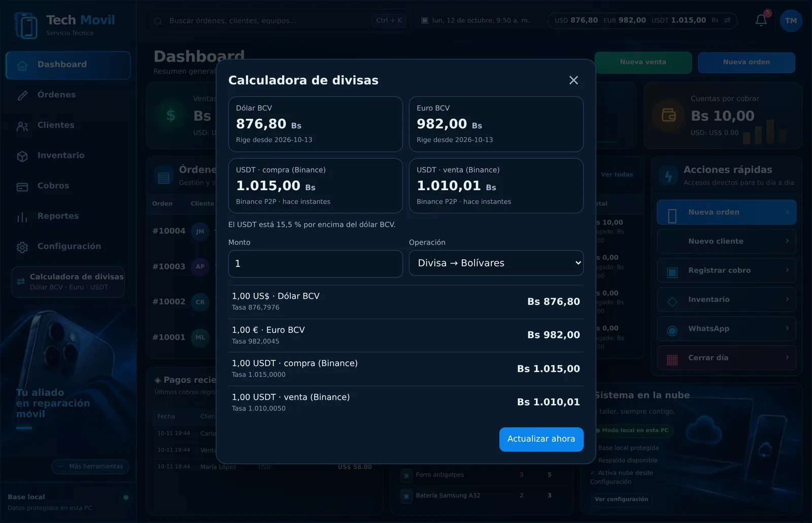Select the Dólar BCV rate card
Screen dimensions: 812x523
tap(315, 124)
